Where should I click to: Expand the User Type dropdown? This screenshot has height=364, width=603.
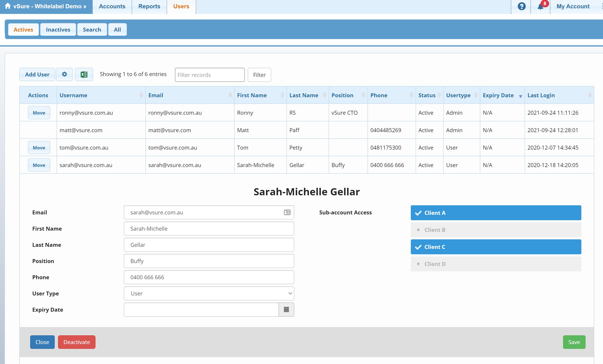click(x=209, y=293)
